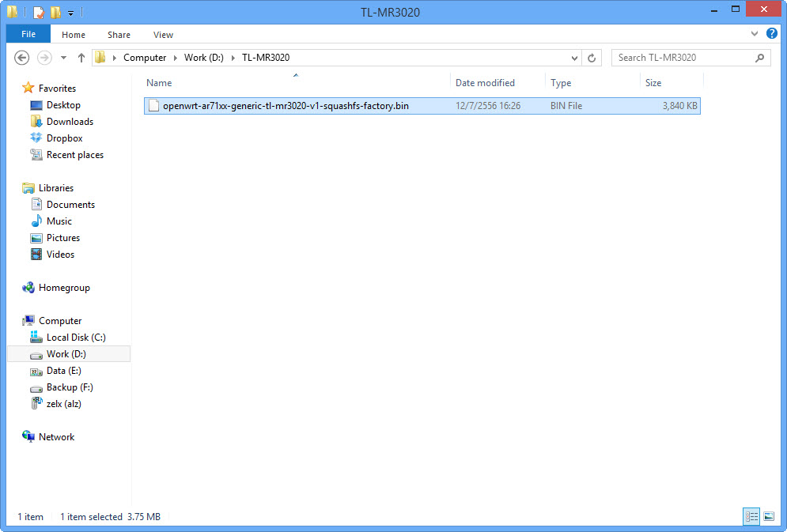
Task: Click the BIN file's page icon
Action: point(153,106)
